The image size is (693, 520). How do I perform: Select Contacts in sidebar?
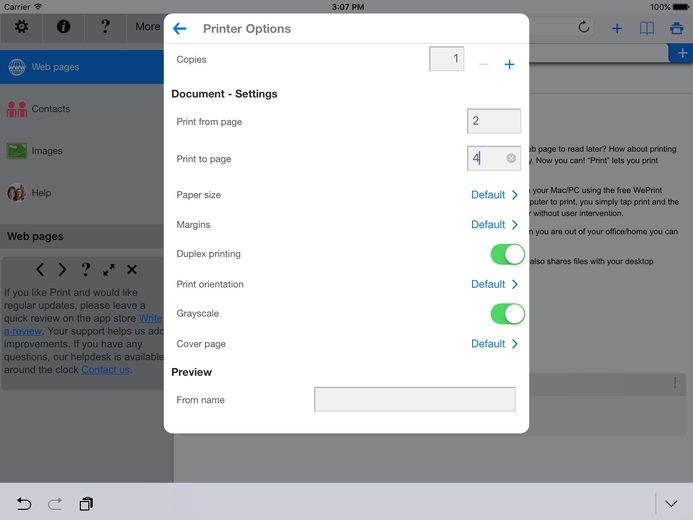82,109
